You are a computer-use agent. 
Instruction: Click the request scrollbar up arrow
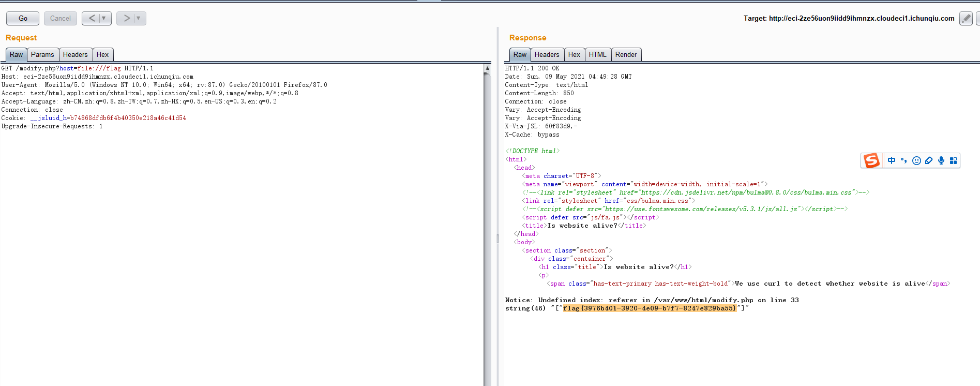pyautogui.click(x=487, y=68)
